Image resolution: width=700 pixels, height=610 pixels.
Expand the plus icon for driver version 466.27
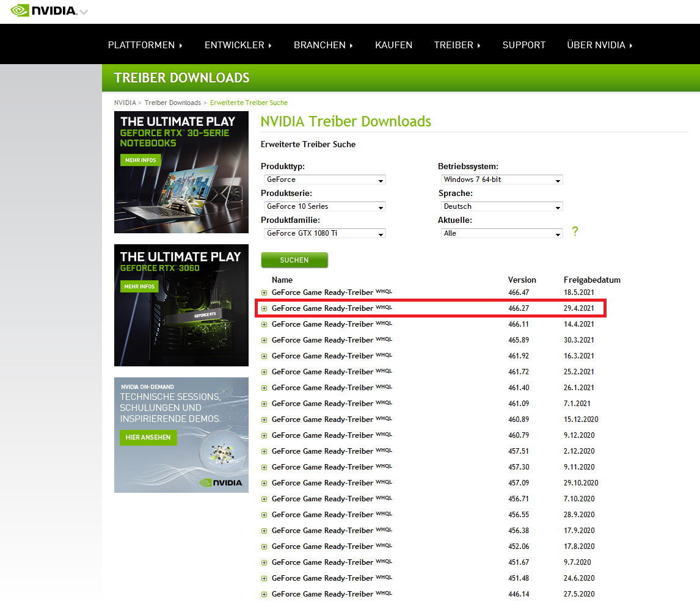coord(264,309)
